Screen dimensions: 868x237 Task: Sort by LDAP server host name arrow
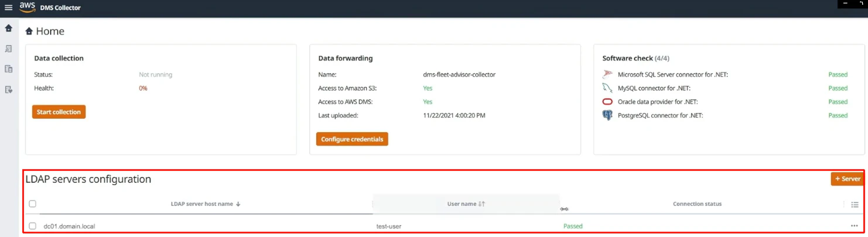(x=238, y=204)
